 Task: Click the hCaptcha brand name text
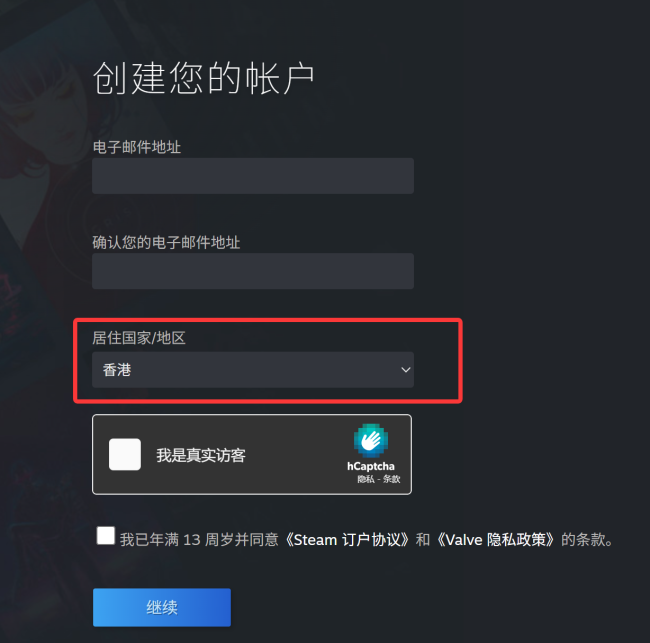click(371, 466)
